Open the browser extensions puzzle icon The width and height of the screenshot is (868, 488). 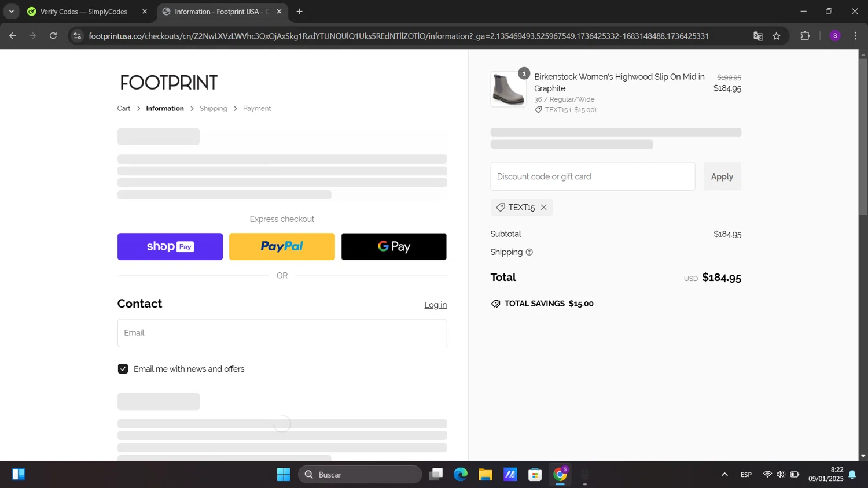[x=805, y=36]
